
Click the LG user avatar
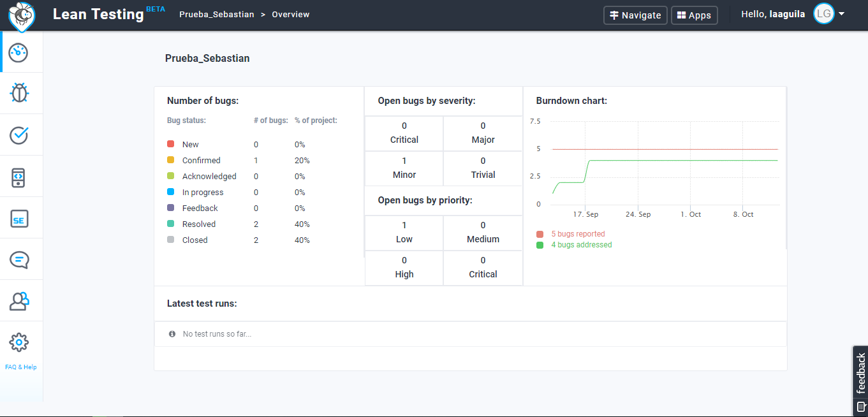tap(823, 14)
